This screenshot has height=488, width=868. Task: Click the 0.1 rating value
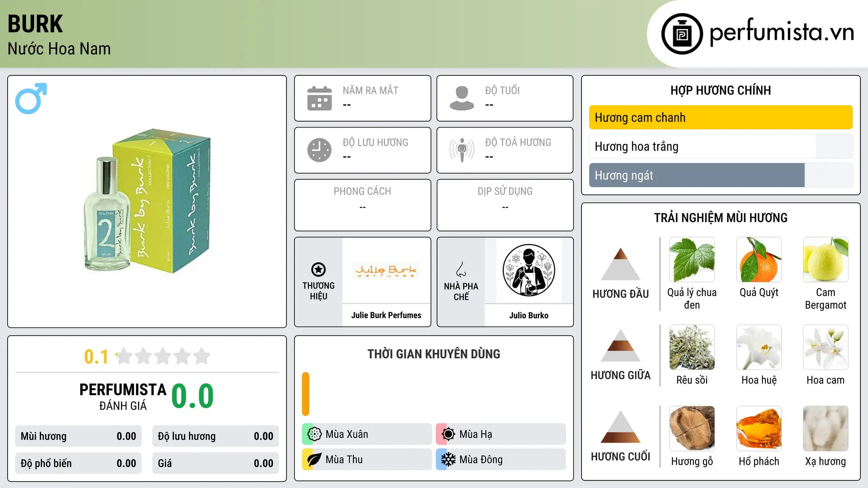[x=96, y=357]
